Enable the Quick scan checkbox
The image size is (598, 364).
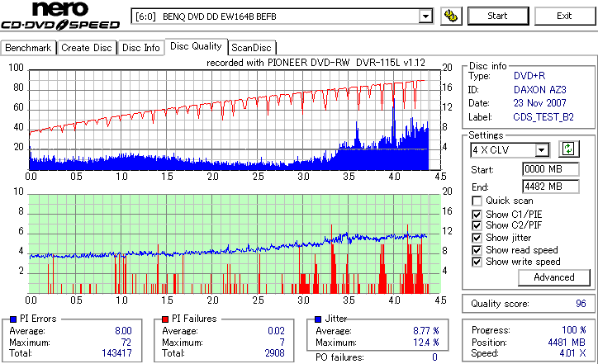coord(477,201)
